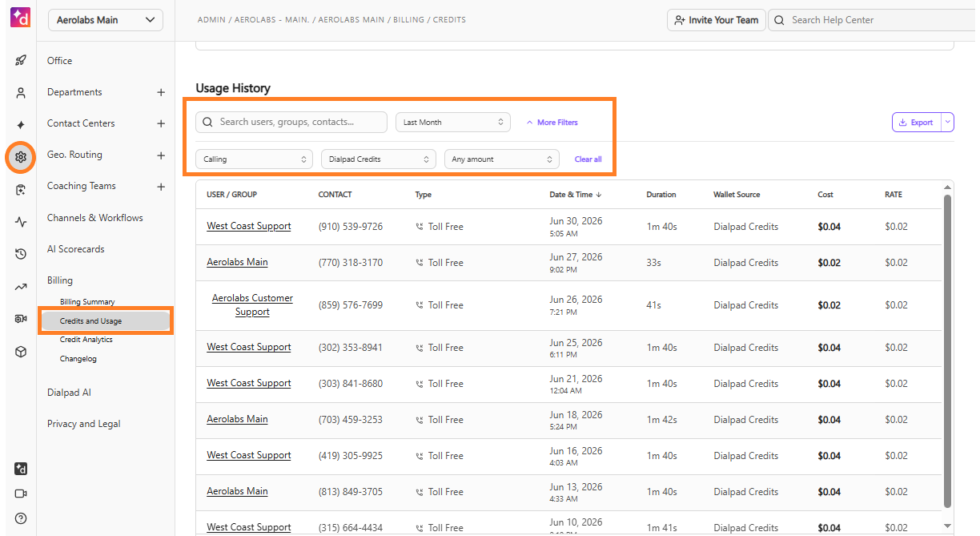Focus the Search users, groups, contacts field
Viewport: 980px width, 536px height.
(291, 122)
